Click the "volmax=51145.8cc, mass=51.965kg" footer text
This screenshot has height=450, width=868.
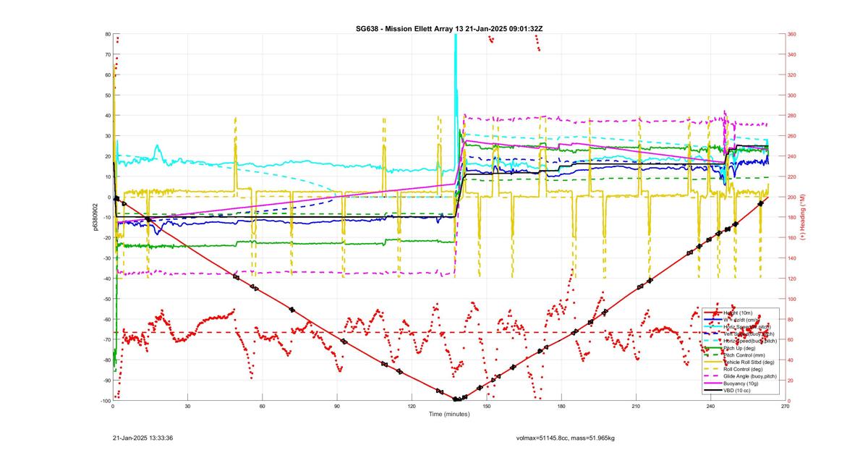click(565, 438)
